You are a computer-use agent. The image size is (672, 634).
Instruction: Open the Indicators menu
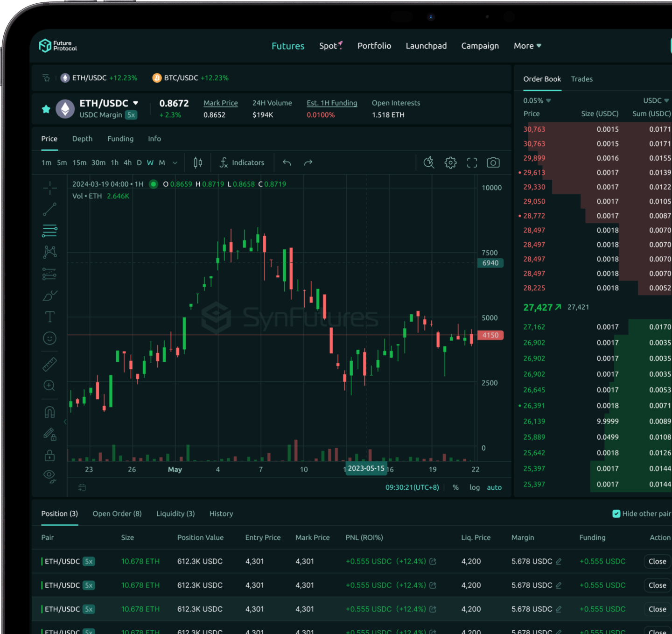pos(242,162)
